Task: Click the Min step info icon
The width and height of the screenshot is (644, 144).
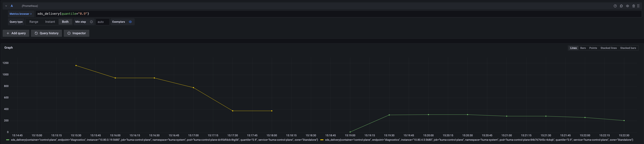Action: point(92,22)
